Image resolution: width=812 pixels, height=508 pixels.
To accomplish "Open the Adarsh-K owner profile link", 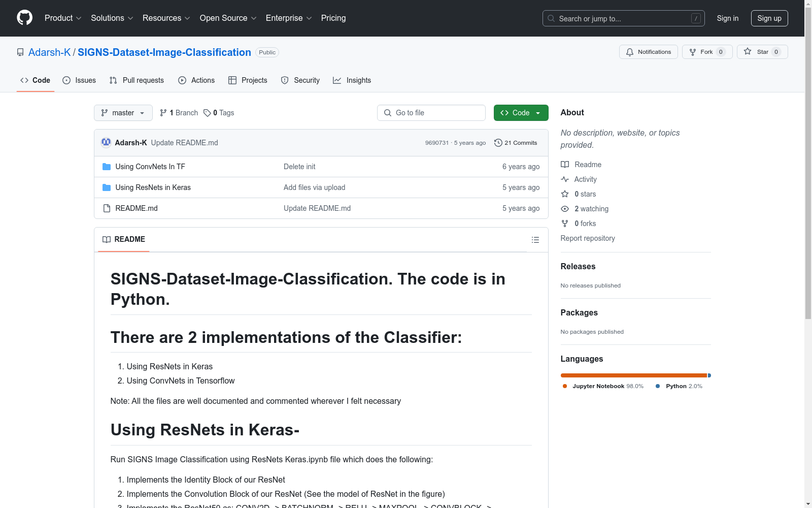I will click(50, 52).
